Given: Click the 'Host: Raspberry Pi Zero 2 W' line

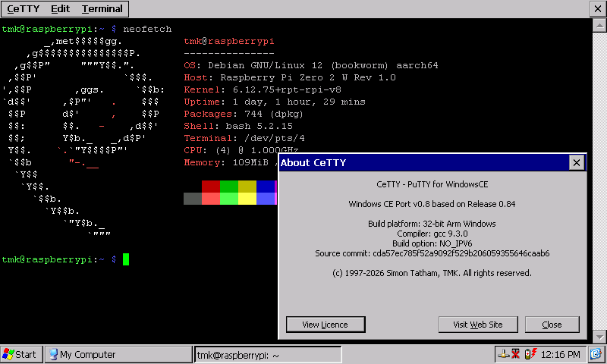Looking at the screenshot, I should 290,77.
